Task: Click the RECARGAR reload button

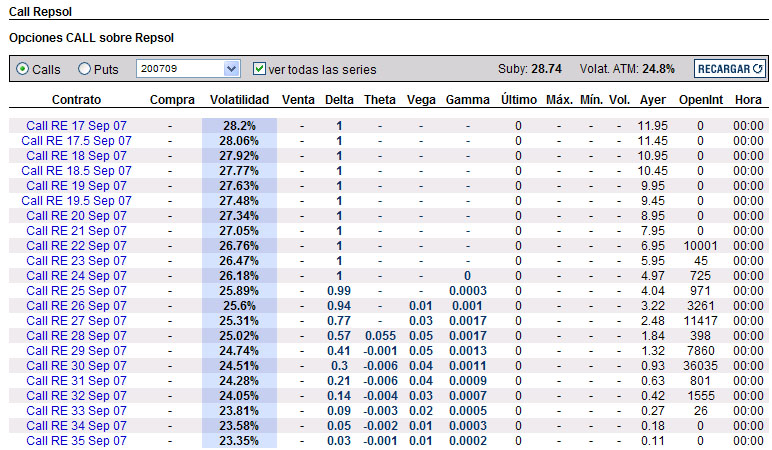Action: coord(730,69)
